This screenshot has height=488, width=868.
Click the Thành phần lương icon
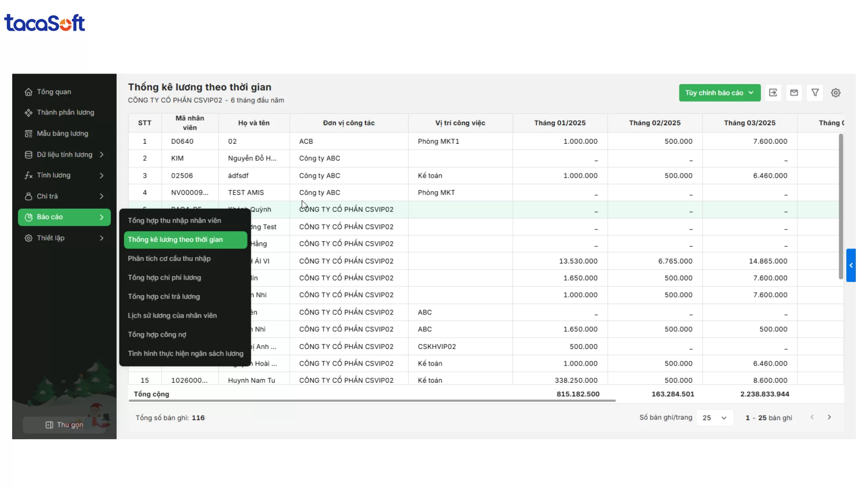click(x=28, y=113)
